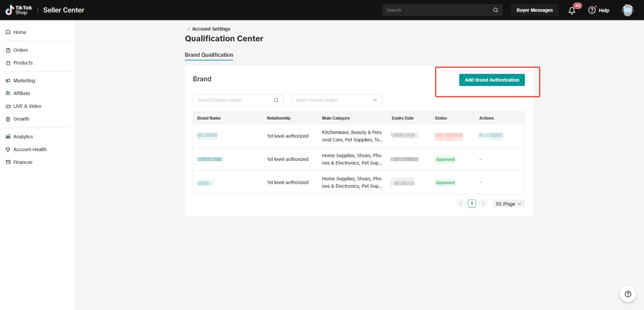Open the notifications bell
The width and height of the screenshot is (644, 310).
[572, 10]
